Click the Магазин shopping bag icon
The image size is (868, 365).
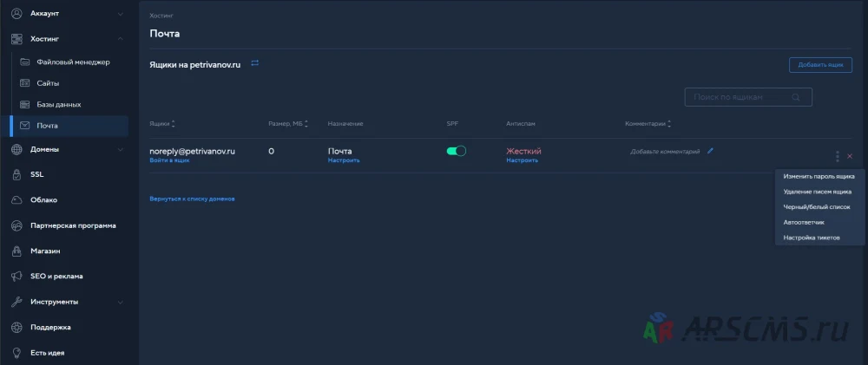tap(16, 251)
